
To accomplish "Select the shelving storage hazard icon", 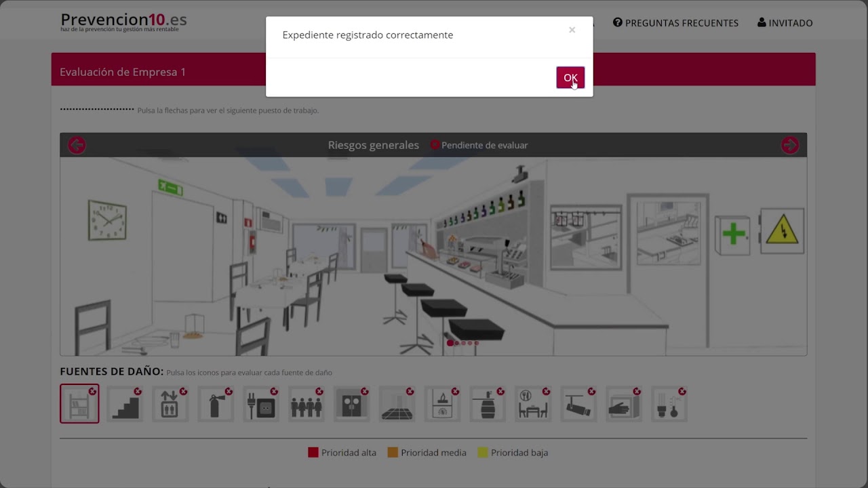I will [x=79, y=404].
